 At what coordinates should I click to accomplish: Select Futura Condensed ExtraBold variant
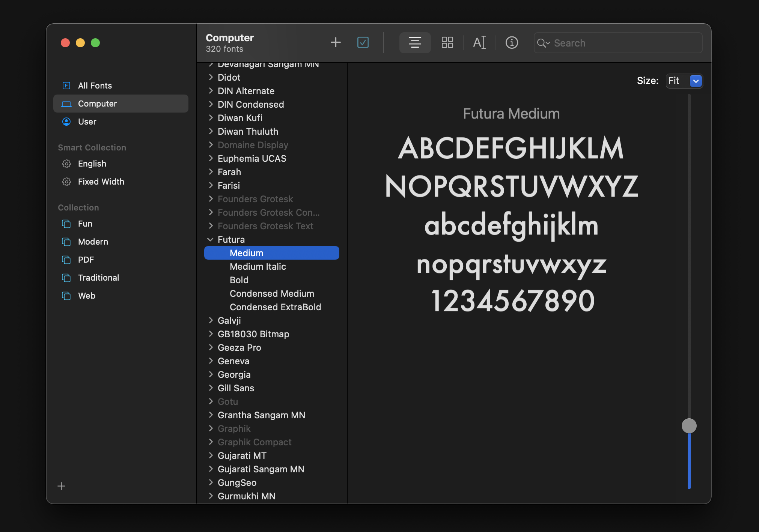276,307
